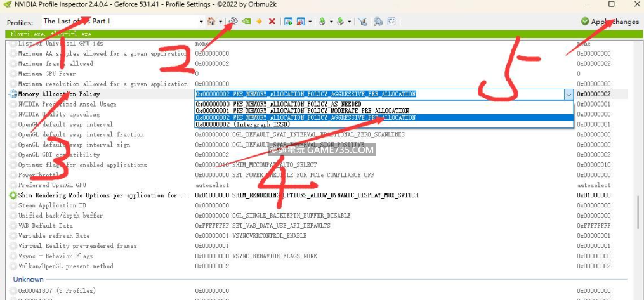The image size is (644, 300).
Task: Click the gear icon beside Vsync - Behavior Flags
Action: tap(13, 256)
